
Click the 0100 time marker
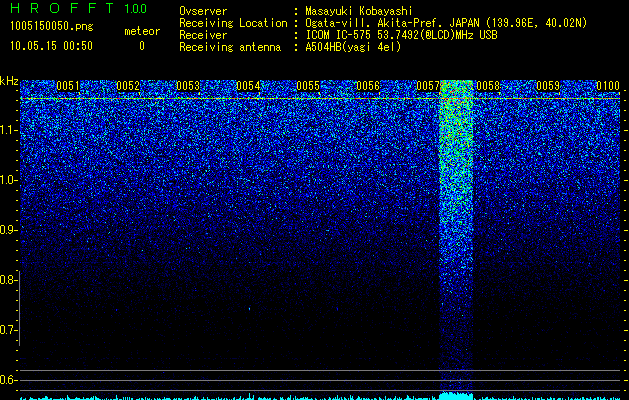[x=608, y=86]
